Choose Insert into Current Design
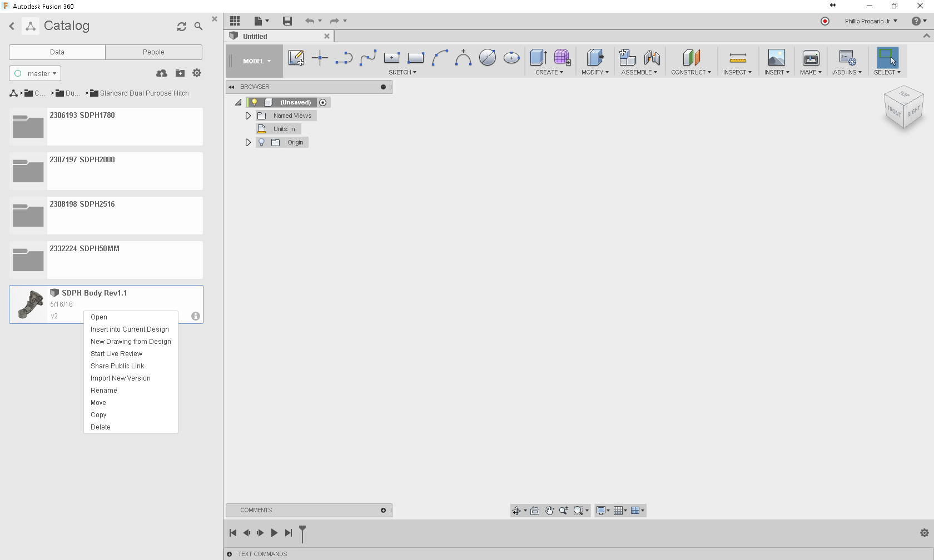The width and height of the screenshot is (934, 560). coord(130,329)
